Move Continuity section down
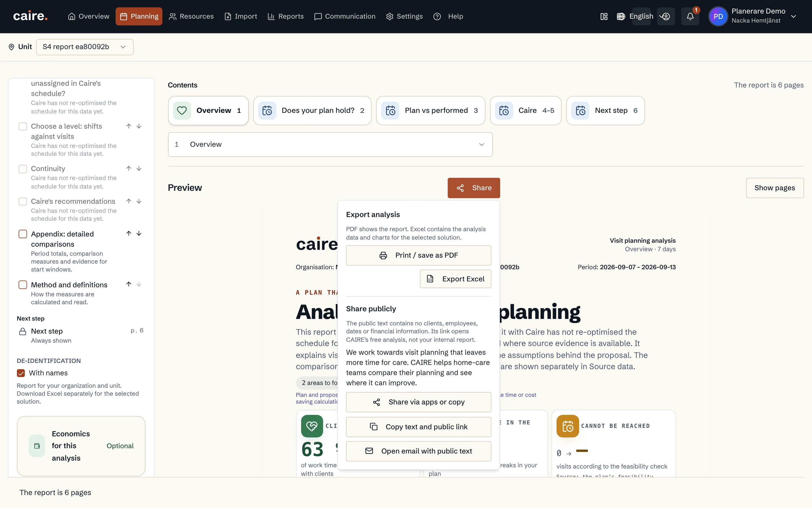This screenshot has height=508, width=812. pyautogui.click(x=139, y=168)
